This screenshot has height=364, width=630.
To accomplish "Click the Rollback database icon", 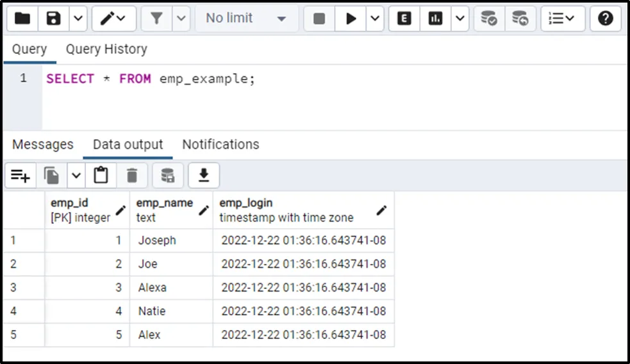I will [520, 19].
